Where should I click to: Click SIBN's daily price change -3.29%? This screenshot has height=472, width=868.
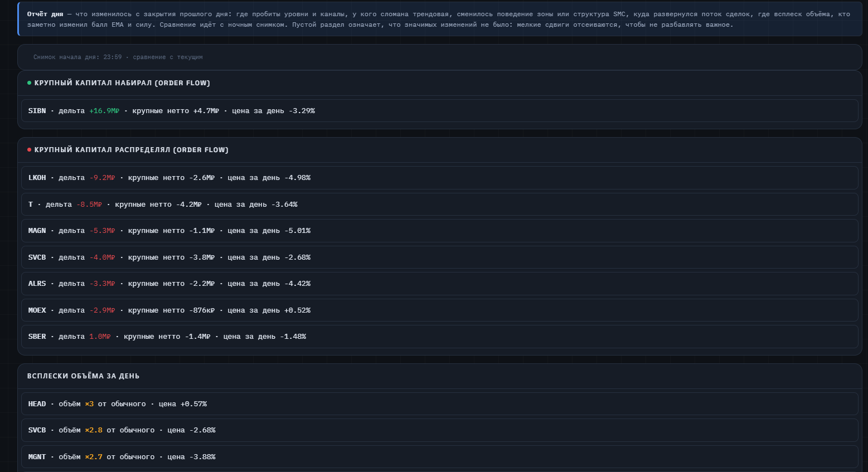[x=302, y=111]
